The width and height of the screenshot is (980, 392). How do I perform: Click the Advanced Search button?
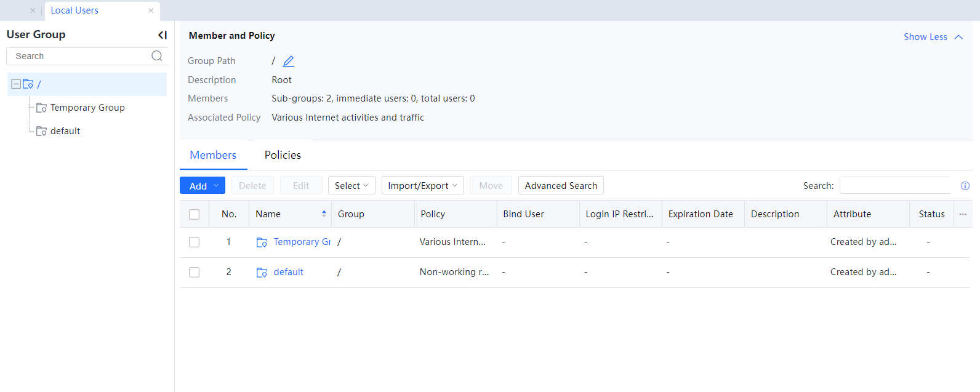click(x=561, y=186)
